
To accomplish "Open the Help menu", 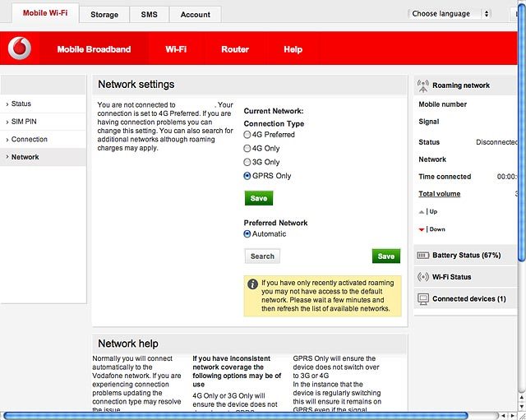I will point(293,49).
